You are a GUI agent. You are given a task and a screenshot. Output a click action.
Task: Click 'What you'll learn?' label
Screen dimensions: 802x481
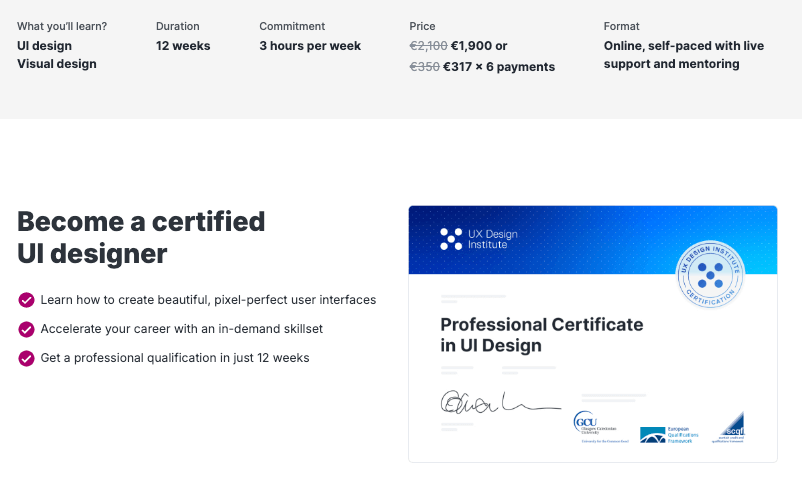pyautogui.click(x=62, y=26)
